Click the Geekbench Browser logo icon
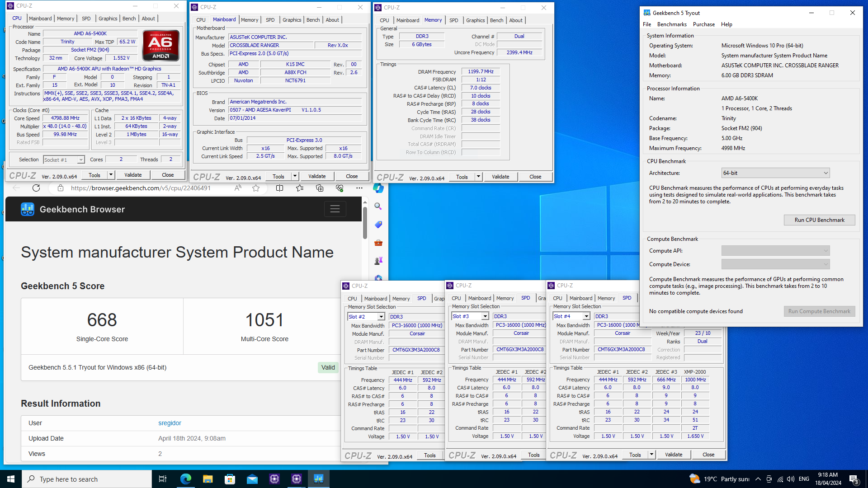This screenshot has width=868, height=488. coord(28,209)
